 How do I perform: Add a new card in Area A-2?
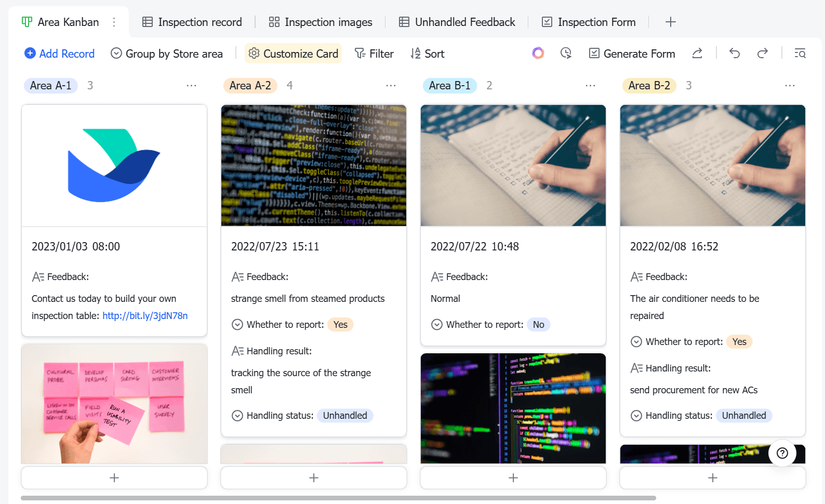pyautogui.click(x=314, y=478)
